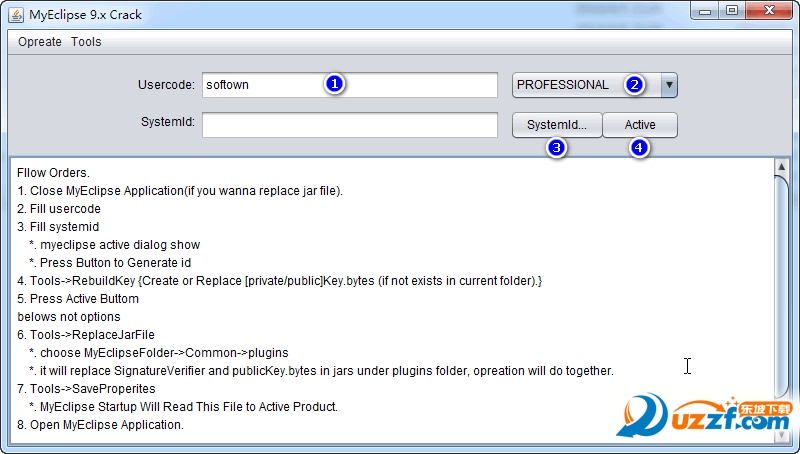Expand the PROFESSIONAL edition dropdown arrow
The width and height of the screenshot is (800, 454).
pyautogui.click(x=669, y=85)
